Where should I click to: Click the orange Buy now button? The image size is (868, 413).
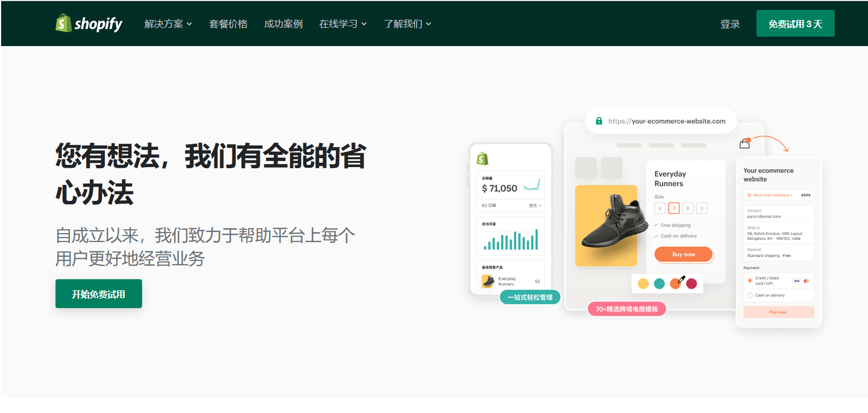(683, 254)
